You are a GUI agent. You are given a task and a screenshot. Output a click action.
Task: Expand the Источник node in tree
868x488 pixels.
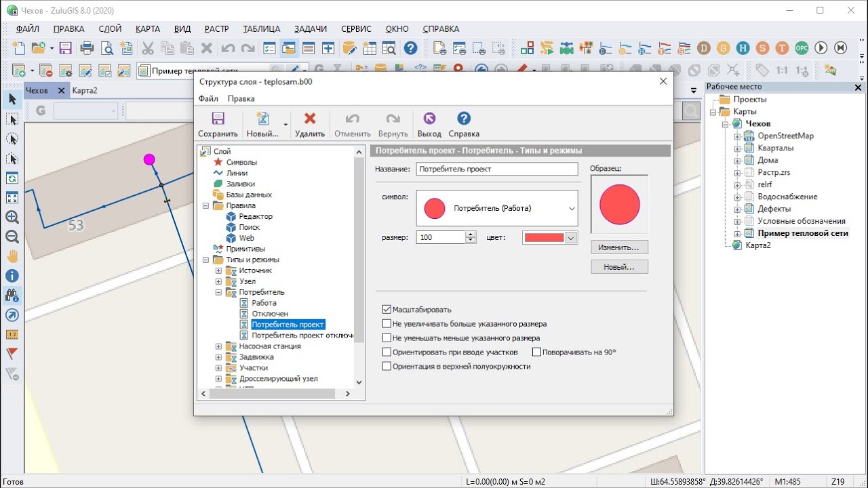[x=218, y=270]
